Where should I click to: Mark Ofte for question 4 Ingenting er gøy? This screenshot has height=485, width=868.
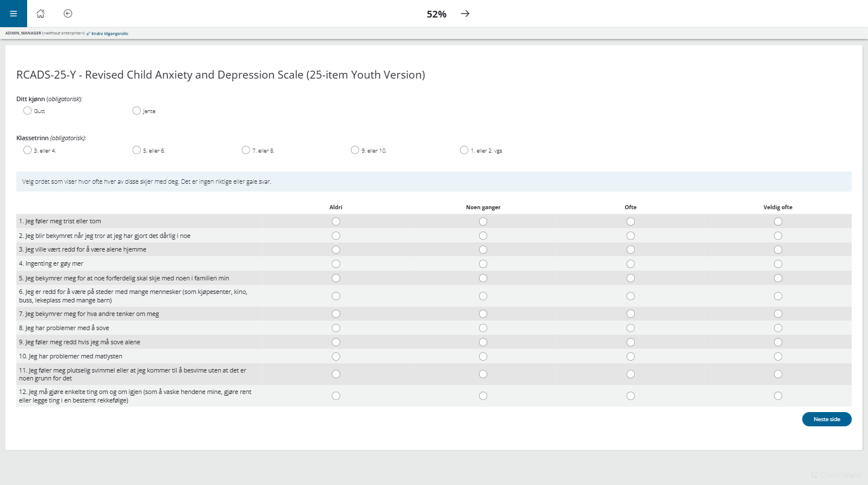(x=631, y=264)
